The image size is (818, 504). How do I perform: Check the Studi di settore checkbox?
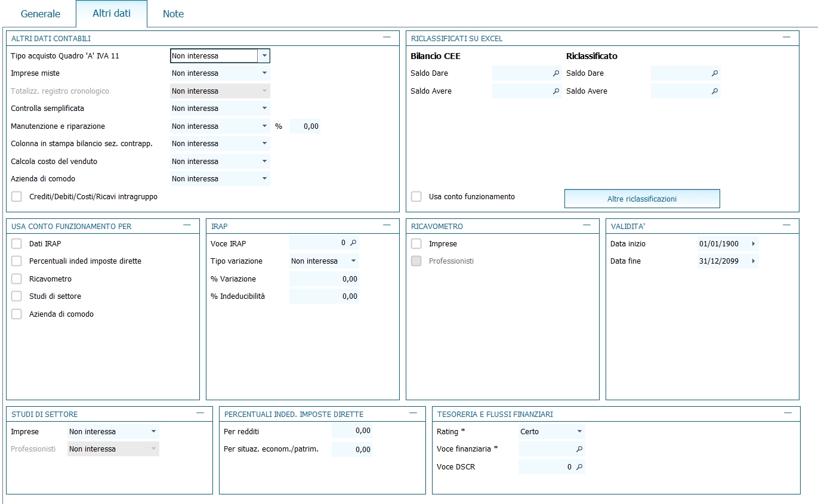tap(17, 296)
